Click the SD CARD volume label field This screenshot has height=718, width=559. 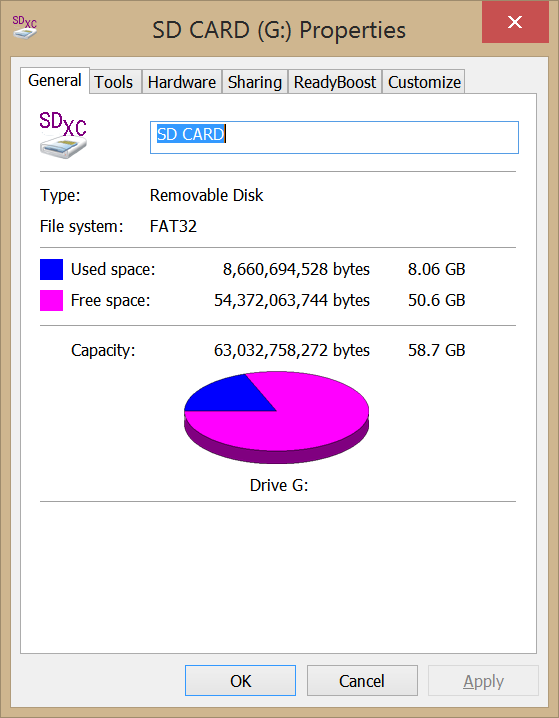[334, 137]
